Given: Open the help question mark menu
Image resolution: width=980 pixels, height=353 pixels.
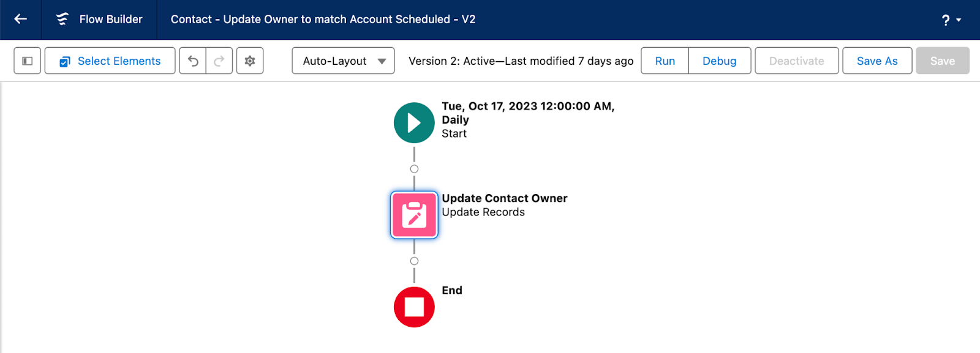Looking at the screenshot, I should pos(951,20).
